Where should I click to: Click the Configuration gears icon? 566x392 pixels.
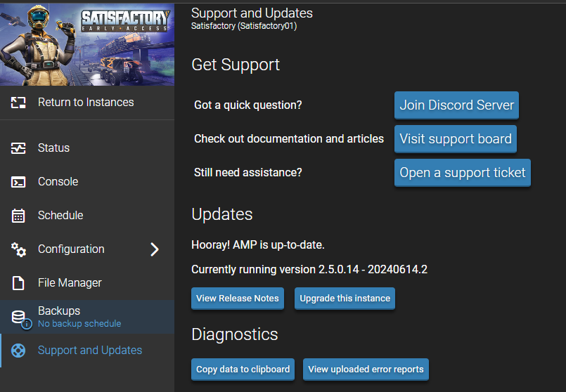(18, 249)
